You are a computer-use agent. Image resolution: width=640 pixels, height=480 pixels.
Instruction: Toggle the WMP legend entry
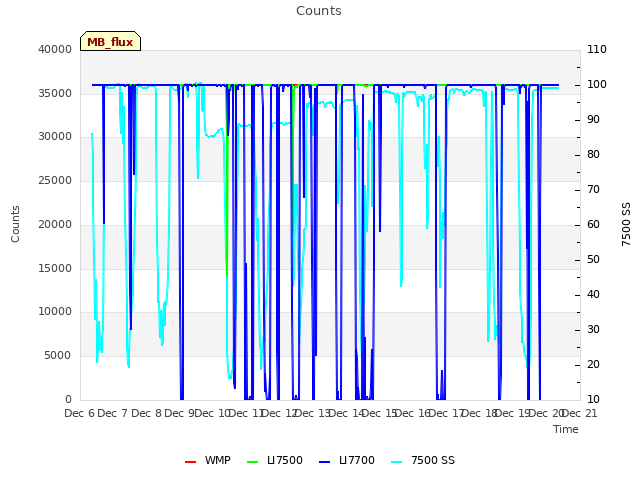(208, 460)
